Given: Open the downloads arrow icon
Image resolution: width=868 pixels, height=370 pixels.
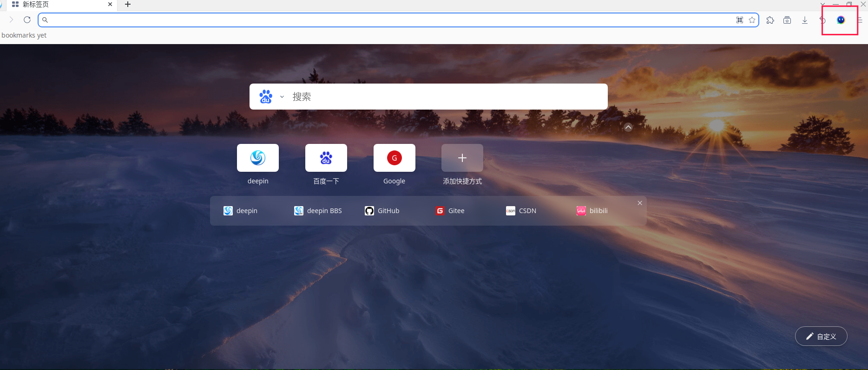Looking at the screenshot, I should click(805, 20).
